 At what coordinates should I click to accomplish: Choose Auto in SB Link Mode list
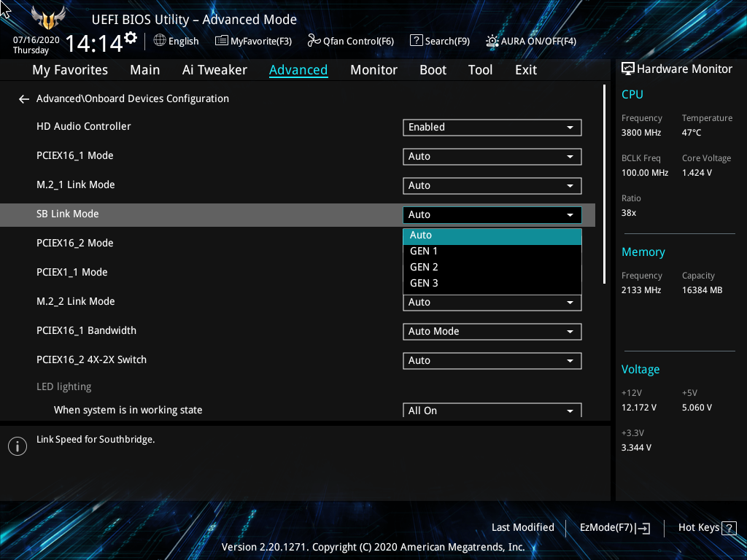click(x=492, y=236)
